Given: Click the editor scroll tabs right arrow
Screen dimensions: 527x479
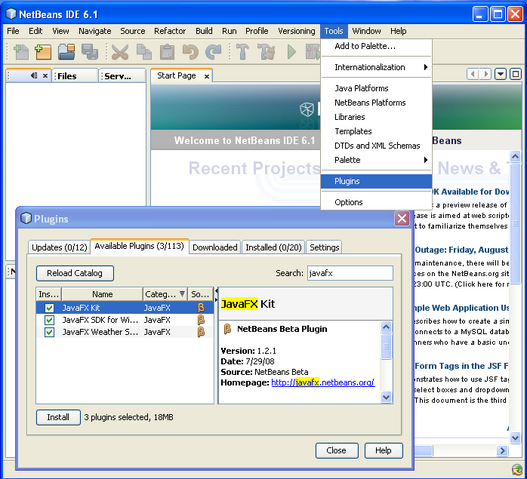Looking at the screenshot, I should [x=486, y=74].
